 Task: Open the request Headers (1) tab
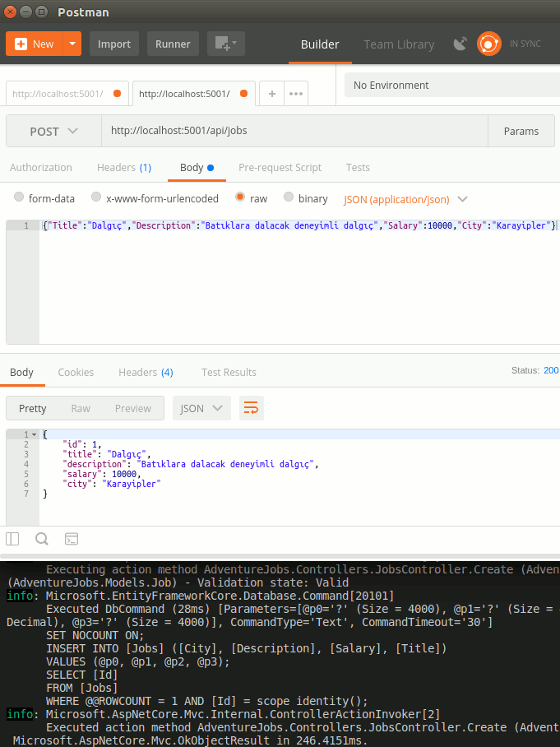coord(124,168)
